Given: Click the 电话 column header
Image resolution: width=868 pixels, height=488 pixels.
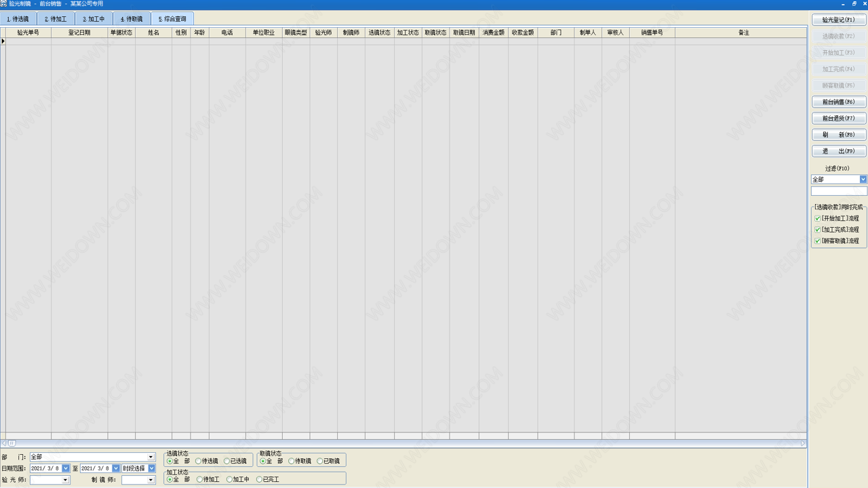Looking at the screenshot, I should click(x=227, y=33).
